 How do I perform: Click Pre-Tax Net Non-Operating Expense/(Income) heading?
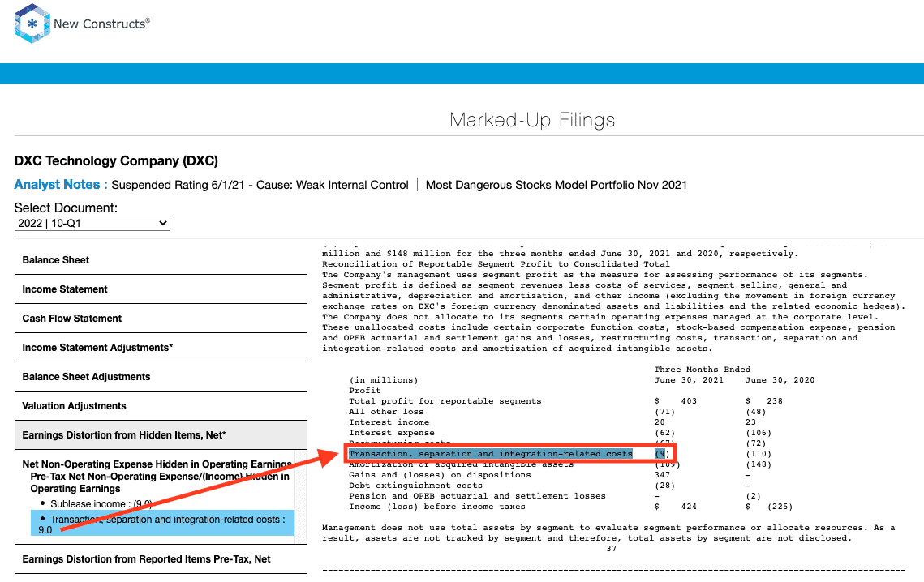coord(160,482)
